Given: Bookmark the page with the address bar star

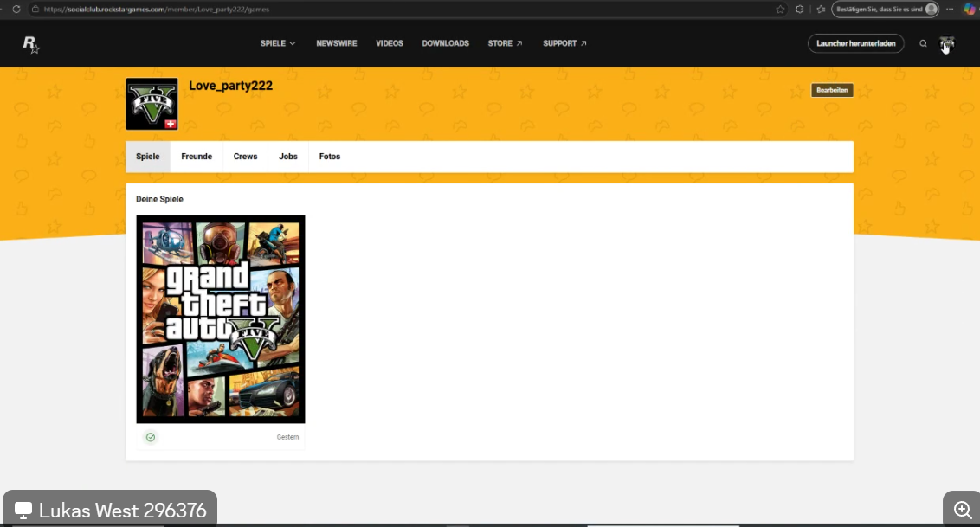Looking at the screenshot, I should 780,10.
